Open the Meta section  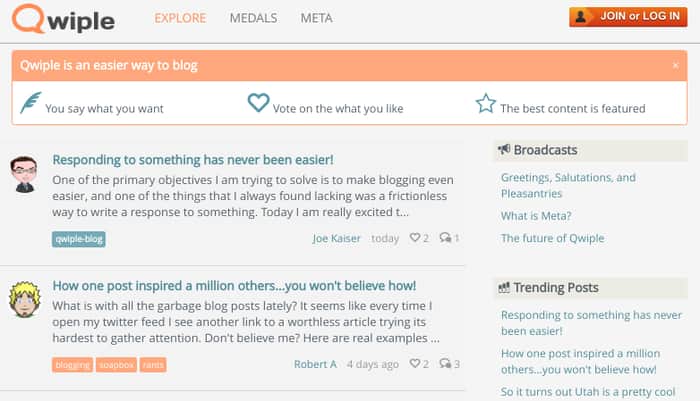click(x=316, y=18)
